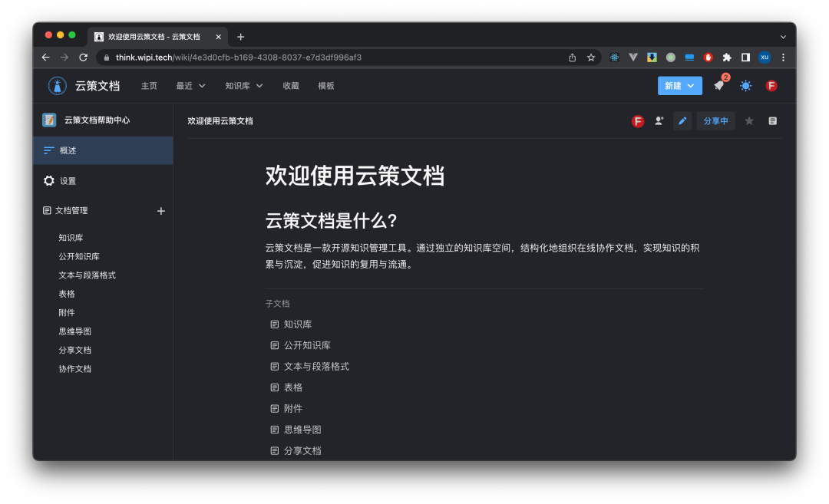Open Chrome profile avatar xu
Viewport: 829px width, 504px height.
[765, 58]
